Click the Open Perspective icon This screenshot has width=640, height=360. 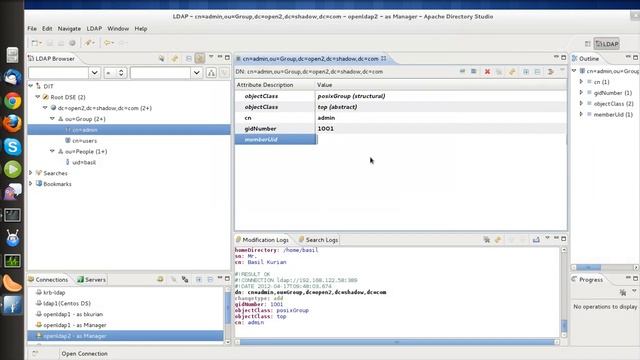click(587, 44)
